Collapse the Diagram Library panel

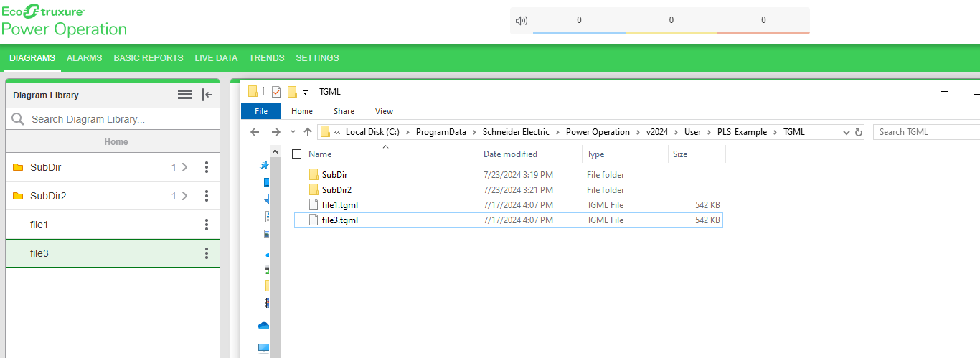tap(207, 95)
